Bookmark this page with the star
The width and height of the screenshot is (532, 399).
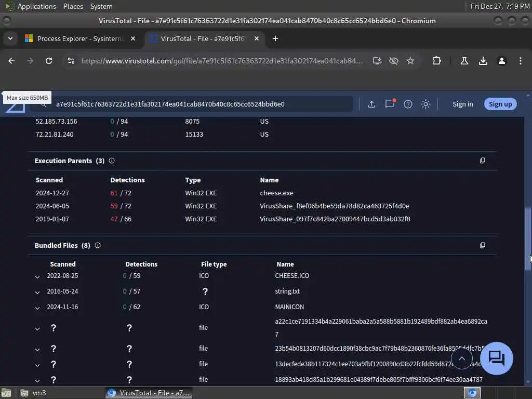410,61
